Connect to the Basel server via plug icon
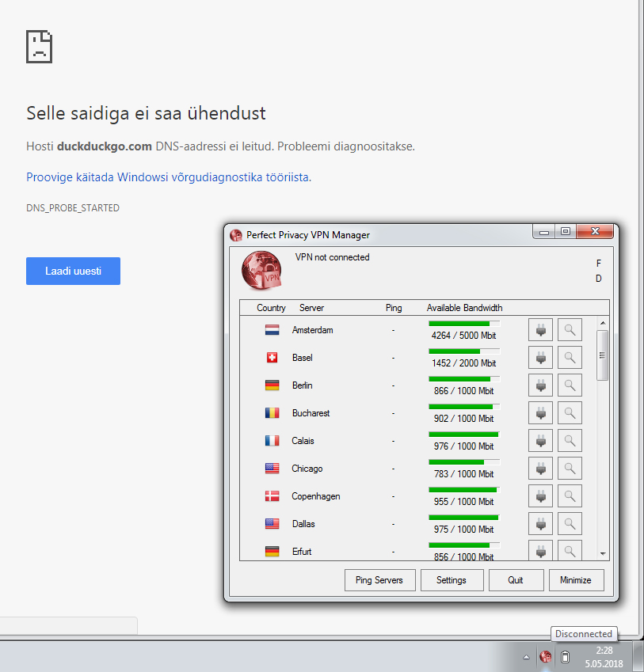The width and height of the screenshot is (644, 672). [541, 358]
